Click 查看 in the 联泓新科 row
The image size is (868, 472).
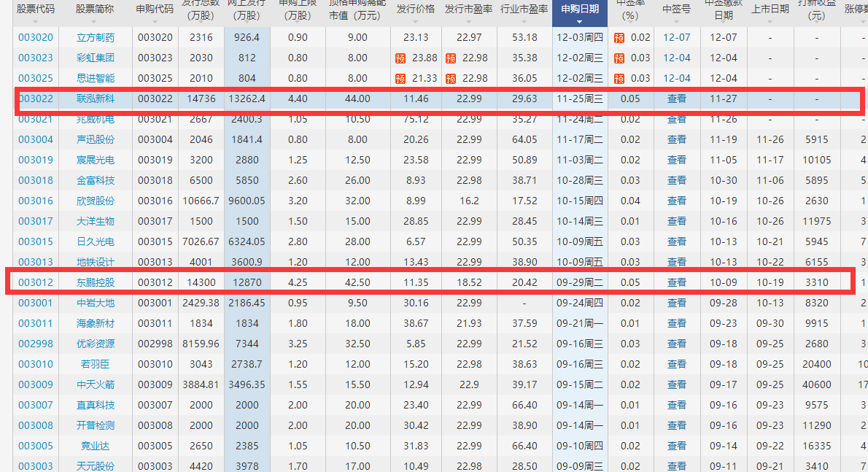tap(676, 99)
